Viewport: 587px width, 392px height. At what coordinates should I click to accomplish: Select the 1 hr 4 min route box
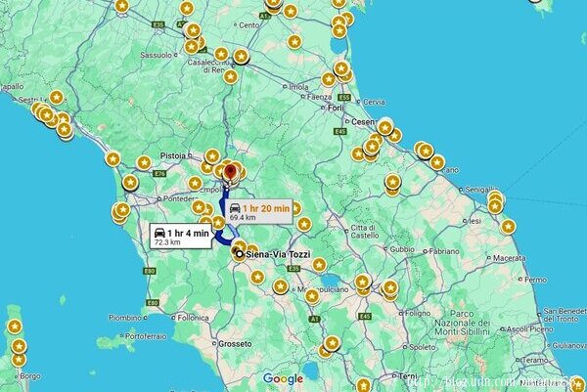(181, 236)
